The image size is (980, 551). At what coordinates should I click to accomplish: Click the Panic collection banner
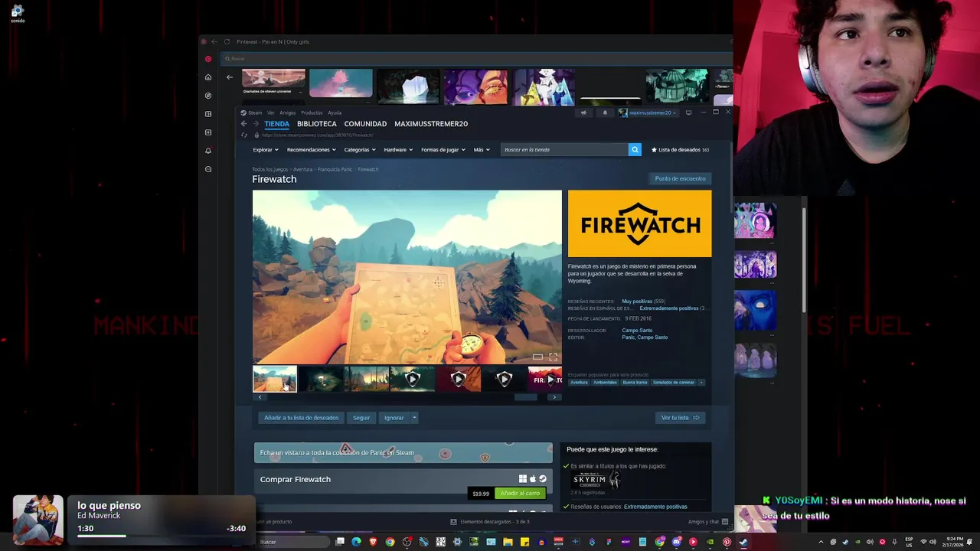click(403, 452)
